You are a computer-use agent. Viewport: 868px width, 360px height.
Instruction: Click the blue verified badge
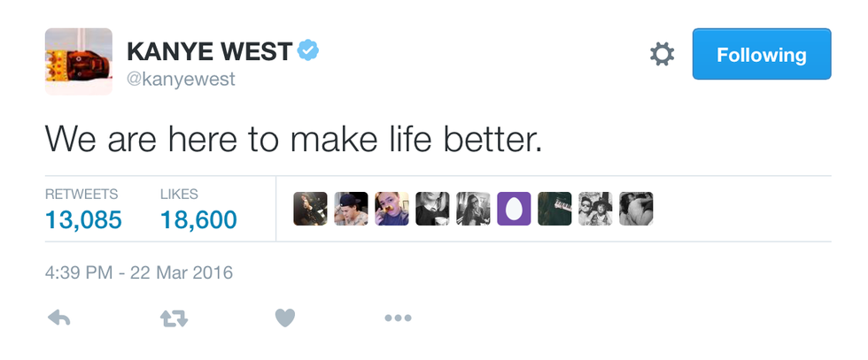(x=307, y=51)
